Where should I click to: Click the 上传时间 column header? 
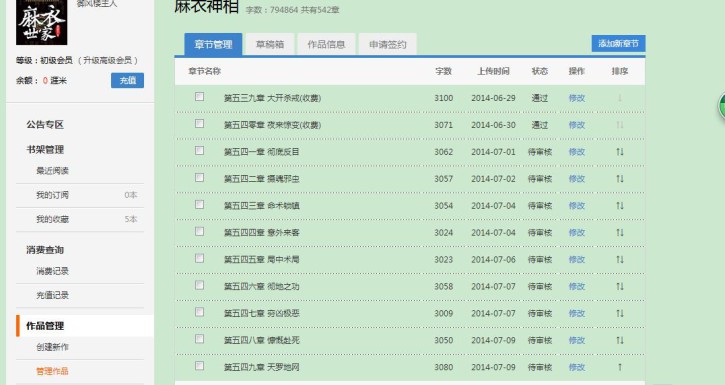493,71
